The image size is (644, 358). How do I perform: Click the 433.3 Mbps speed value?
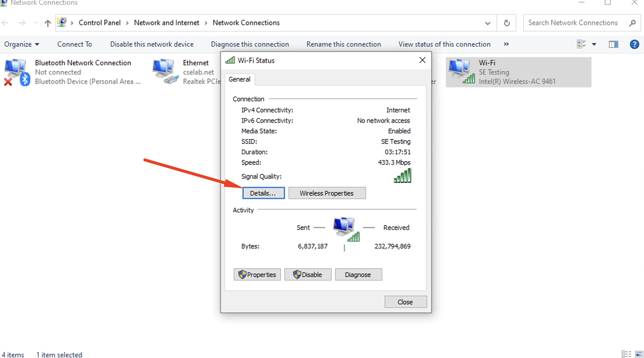(x=394, y=162)
